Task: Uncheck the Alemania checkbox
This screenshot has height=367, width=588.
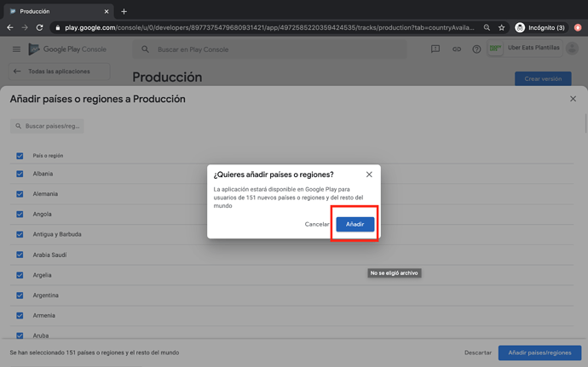Action: point(20,194)
